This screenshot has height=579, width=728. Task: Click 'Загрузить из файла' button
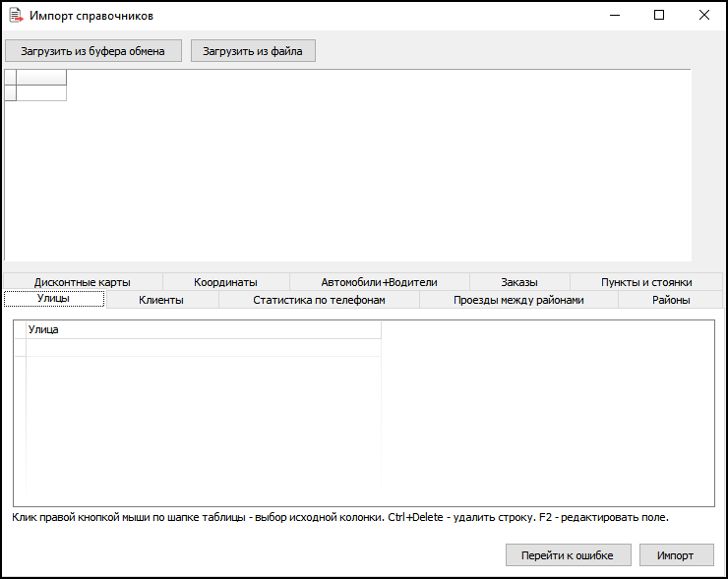pyautogui.click(x=253, y=51)
